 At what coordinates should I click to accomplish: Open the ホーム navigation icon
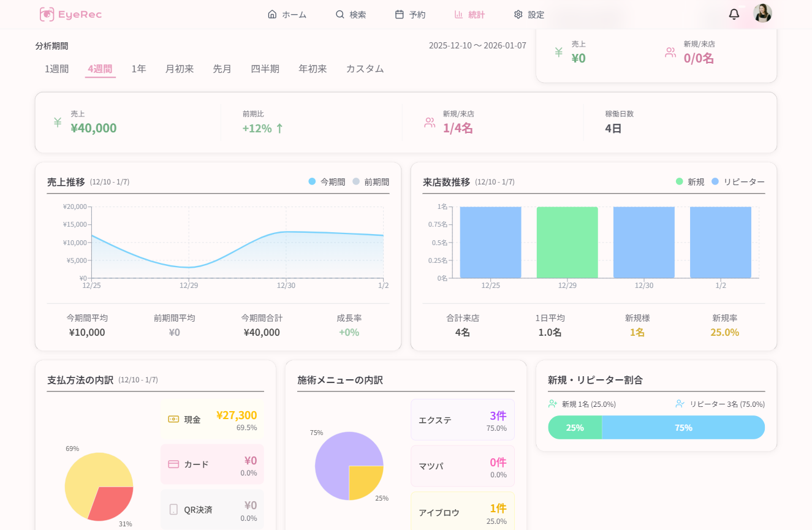coord(272,14)
